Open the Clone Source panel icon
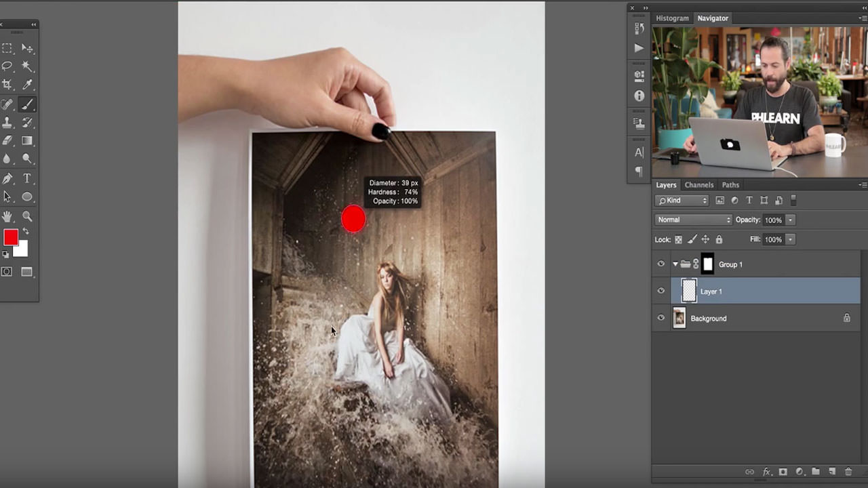 639,124
